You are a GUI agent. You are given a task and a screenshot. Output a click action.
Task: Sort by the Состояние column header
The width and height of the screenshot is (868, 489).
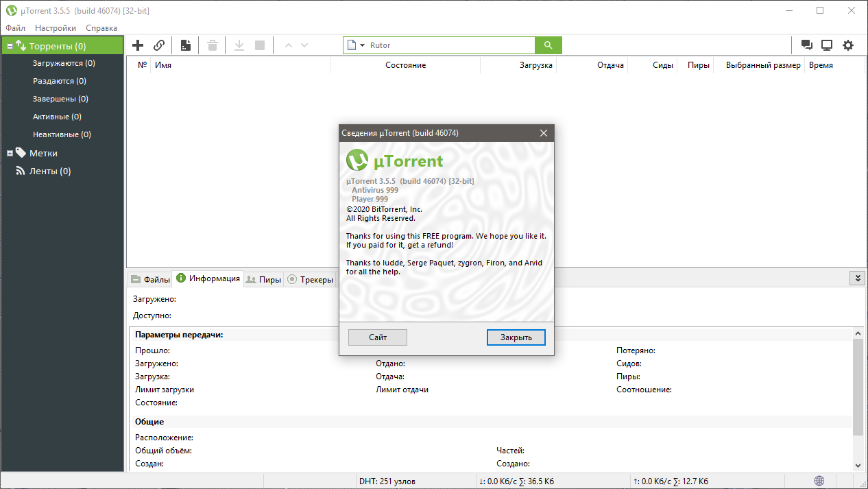click(405, 65)
